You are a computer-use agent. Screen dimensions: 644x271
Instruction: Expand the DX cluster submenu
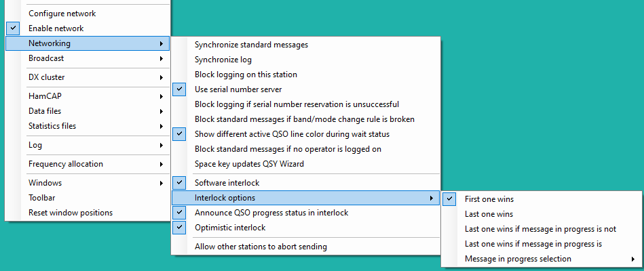[x=88, y=77]
